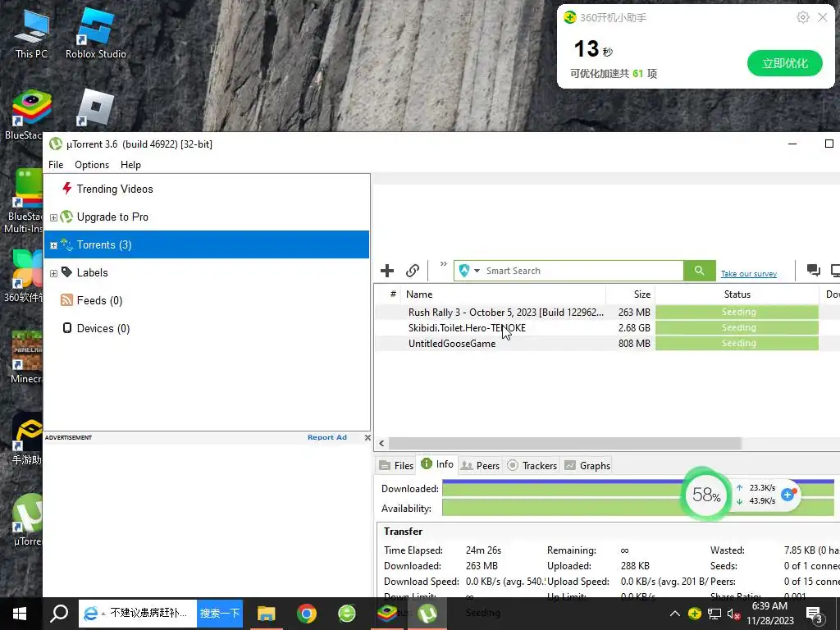840x630 pixels.
Task: Click the network tray icon
Action: [x=714, y=614]
